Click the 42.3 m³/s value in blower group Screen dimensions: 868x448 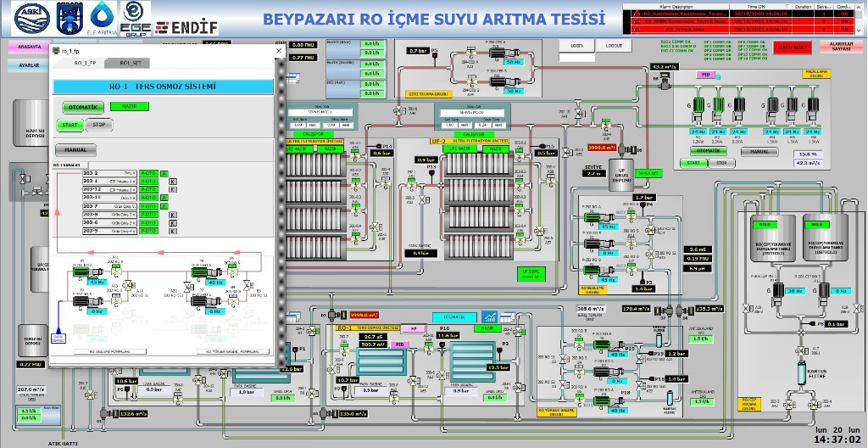point(807,164)
